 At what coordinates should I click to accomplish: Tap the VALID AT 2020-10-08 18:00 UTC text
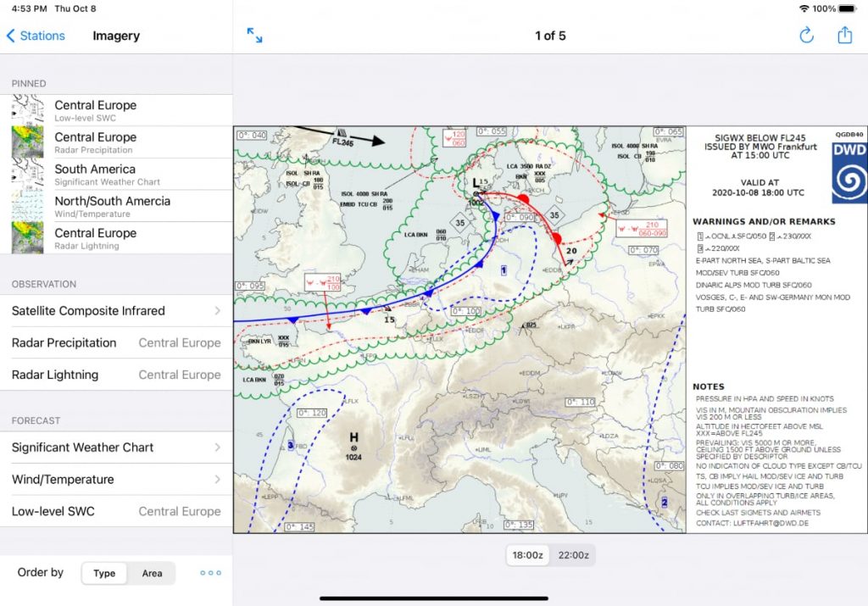[x=758, y=187]
